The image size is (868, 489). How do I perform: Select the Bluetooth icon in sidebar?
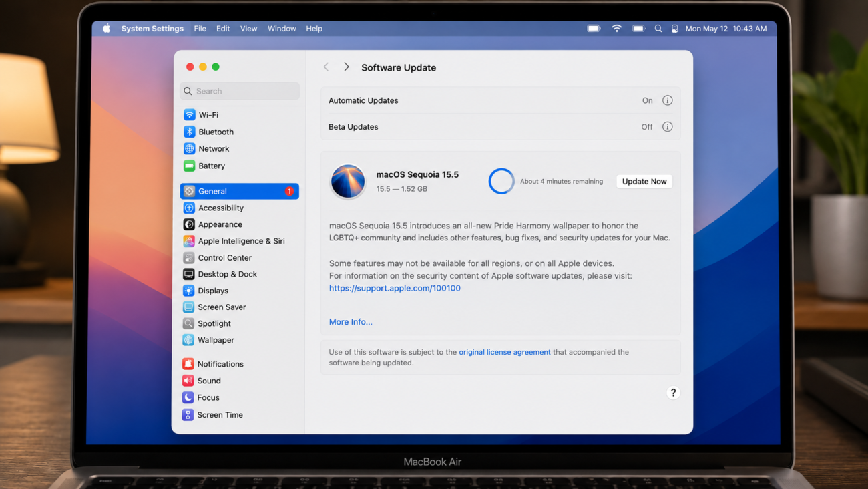(x=190, y=132)
